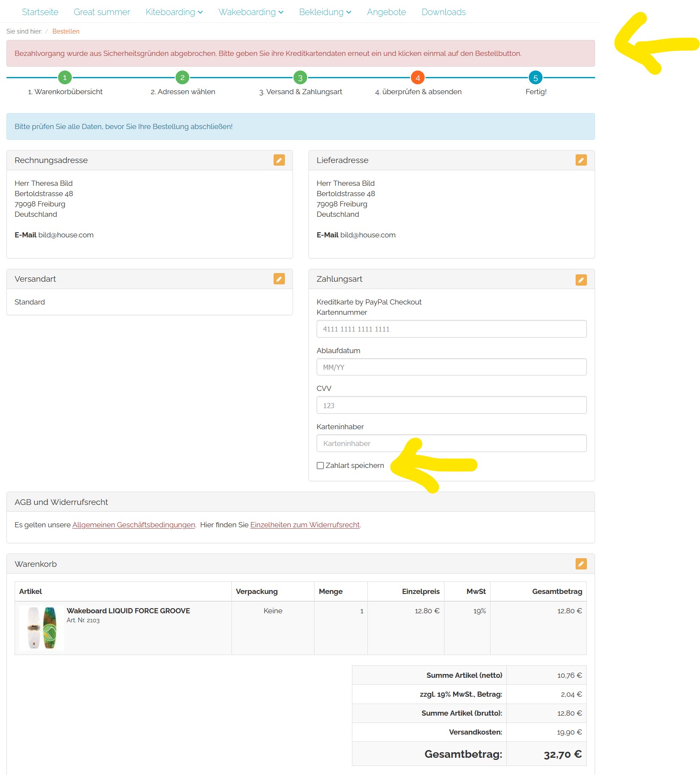This screenshot has height=775, width=700.
Task: Open the Wakeboarding dropdown menu
Action: click(x=251, y=12)
